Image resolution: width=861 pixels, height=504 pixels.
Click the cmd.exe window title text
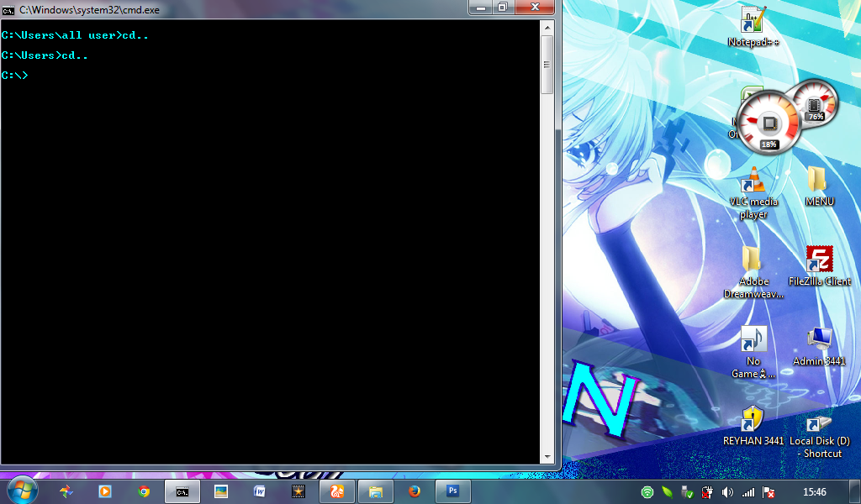click(x=89, y=10)
